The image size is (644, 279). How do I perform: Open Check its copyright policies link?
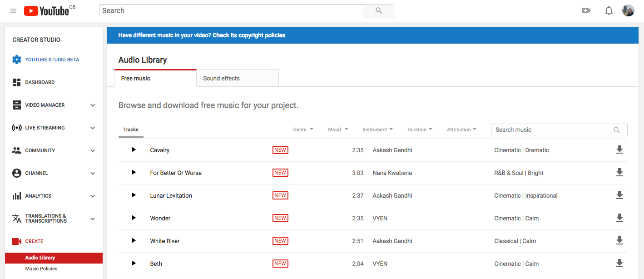pyautogui.click(x=249, y=35)
